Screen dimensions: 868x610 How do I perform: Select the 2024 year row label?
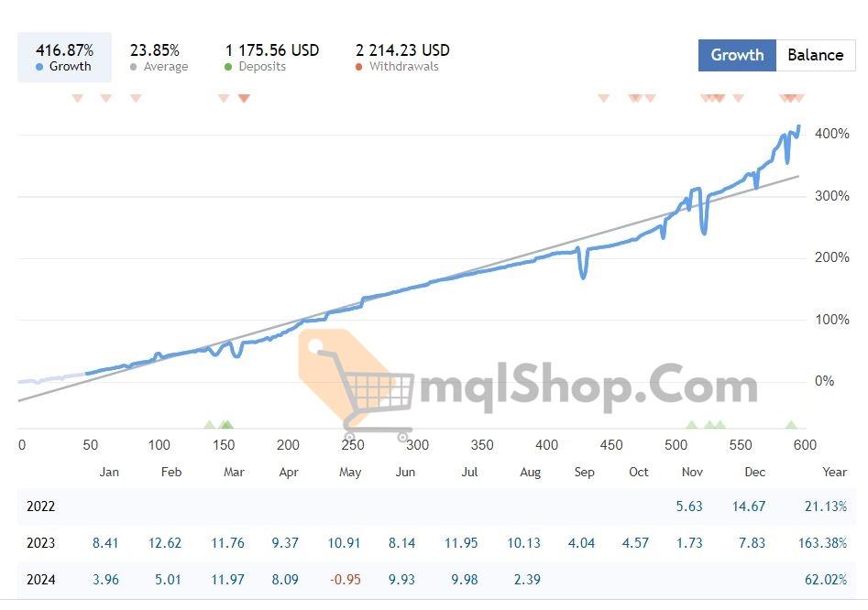pos(40,580)
